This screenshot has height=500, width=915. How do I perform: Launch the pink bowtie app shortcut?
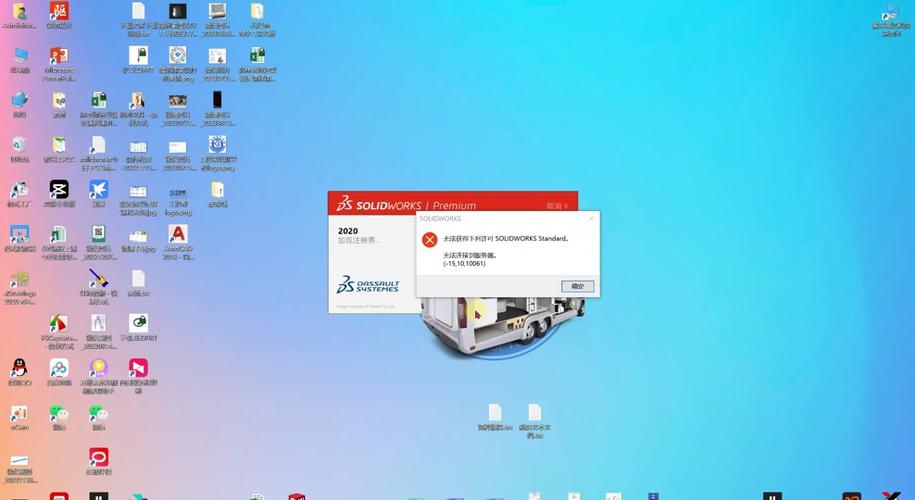pyautogui.click(x=138, y=376)
